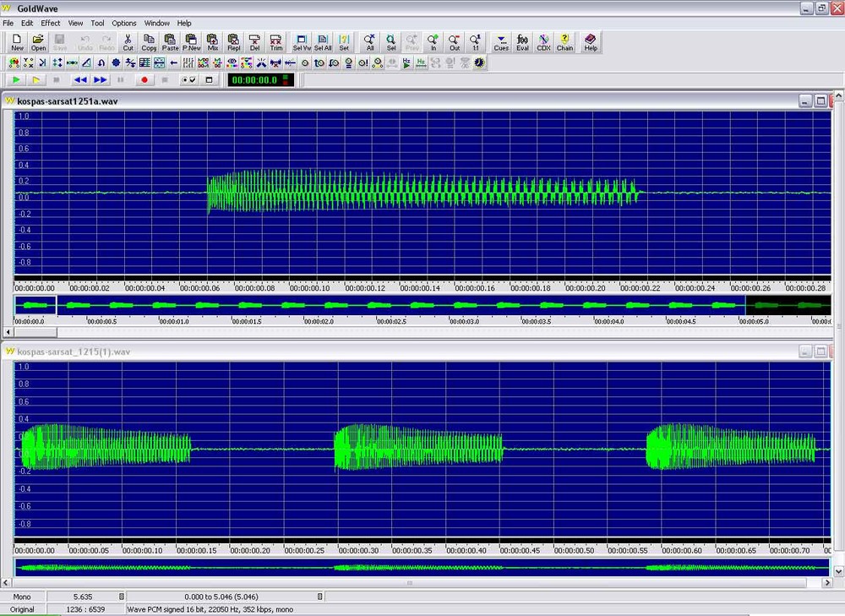Open a file with the Open icon

pyautogui.click(x=38, y=42)
